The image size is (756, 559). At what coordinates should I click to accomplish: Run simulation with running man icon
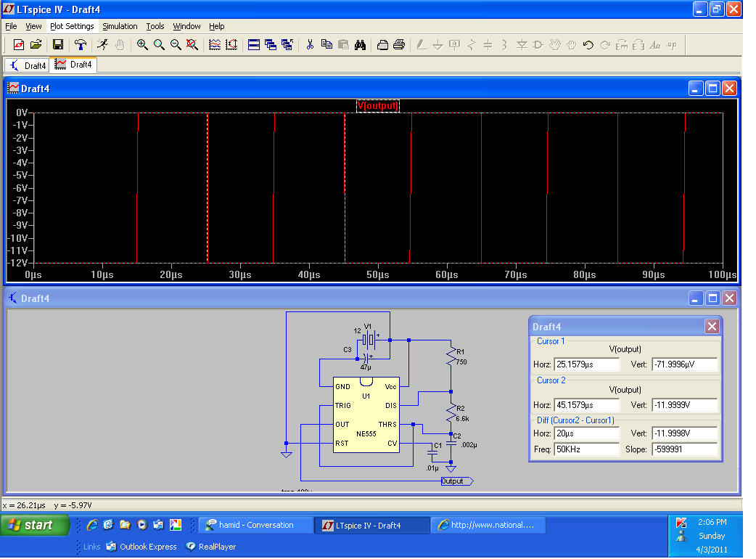click(x=102, y=45)
